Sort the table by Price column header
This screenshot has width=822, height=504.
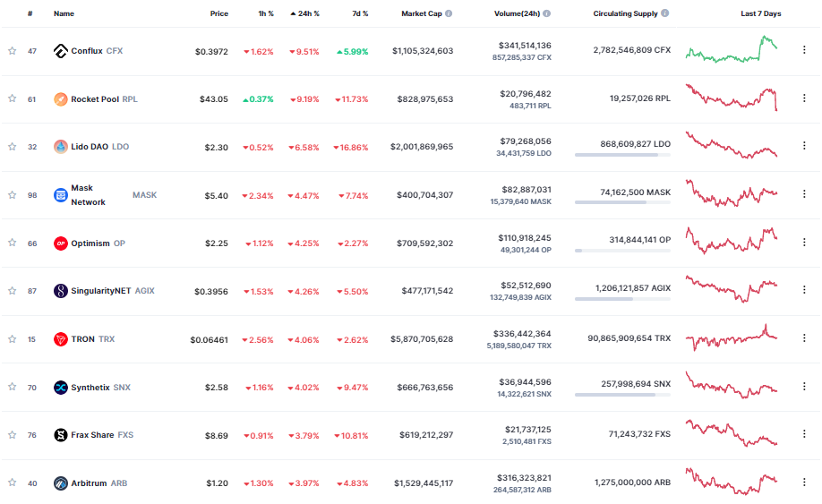(x=218, y=14)
